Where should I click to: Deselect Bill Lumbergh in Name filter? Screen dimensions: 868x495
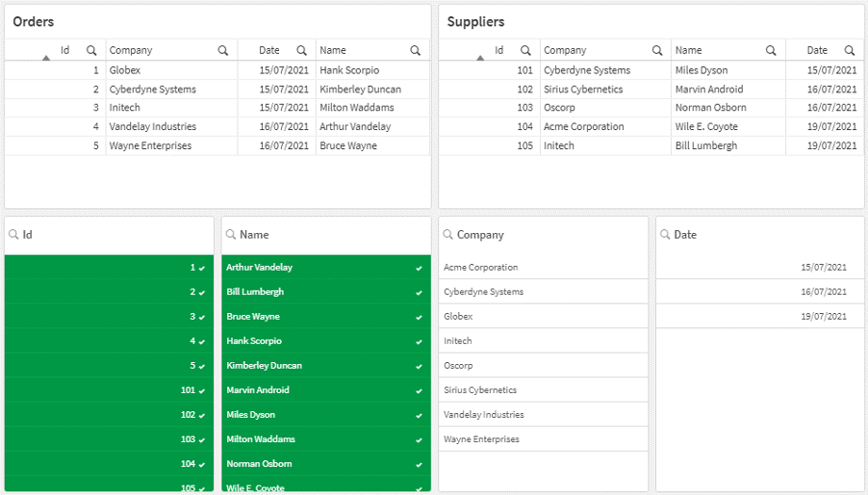point(326,292)
